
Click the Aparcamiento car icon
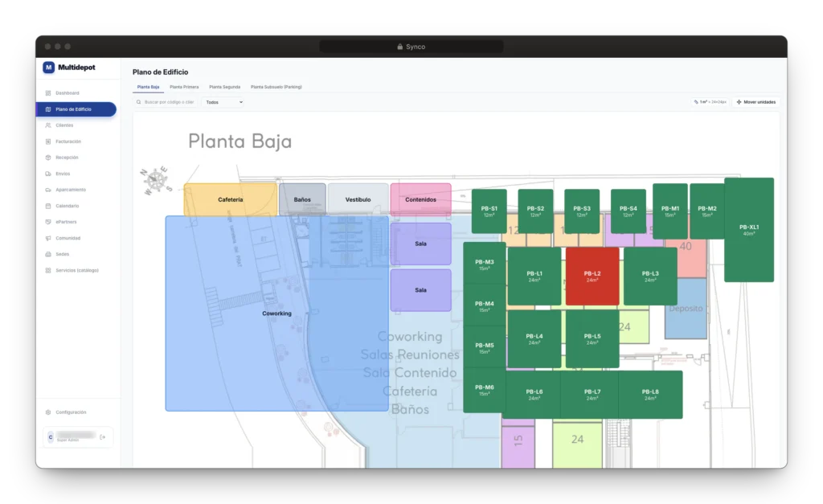48,190
